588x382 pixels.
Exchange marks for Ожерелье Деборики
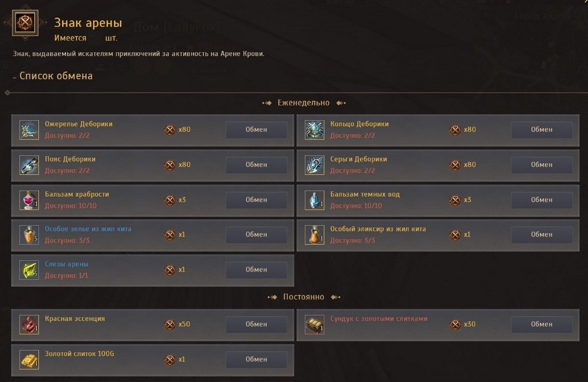click(257, 129)
